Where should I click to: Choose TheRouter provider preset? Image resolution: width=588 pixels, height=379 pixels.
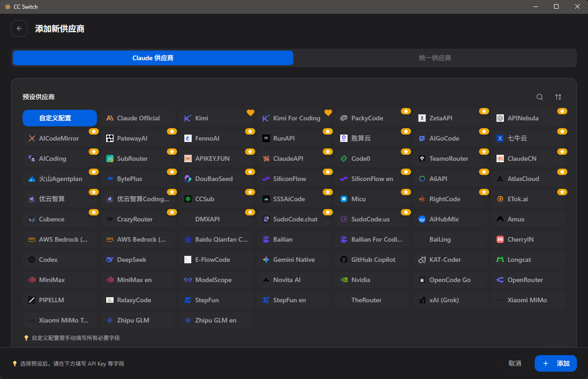pos(372,300)
